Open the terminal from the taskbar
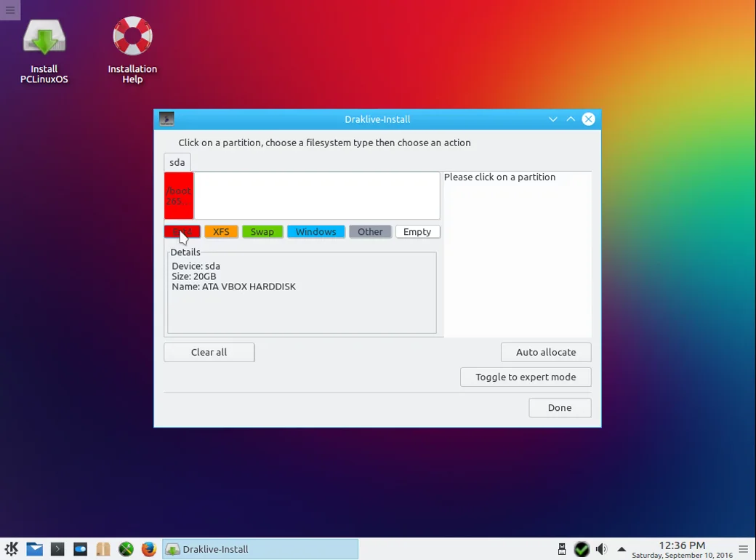 pos(57,549)
